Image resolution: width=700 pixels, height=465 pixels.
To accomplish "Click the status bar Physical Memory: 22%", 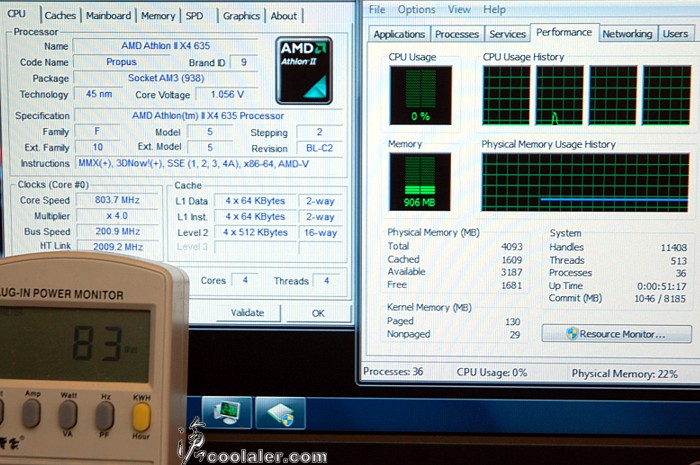I will pos(625,374).
